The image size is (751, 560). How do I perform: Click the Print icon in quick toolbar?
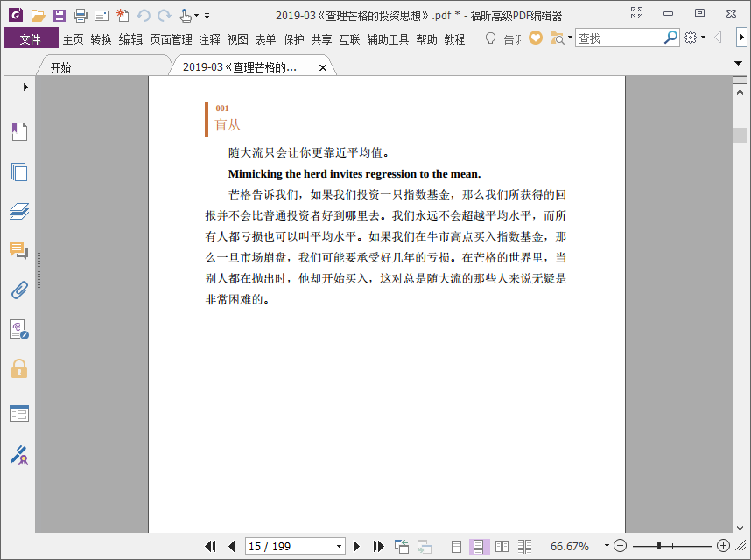coord(80,15)
